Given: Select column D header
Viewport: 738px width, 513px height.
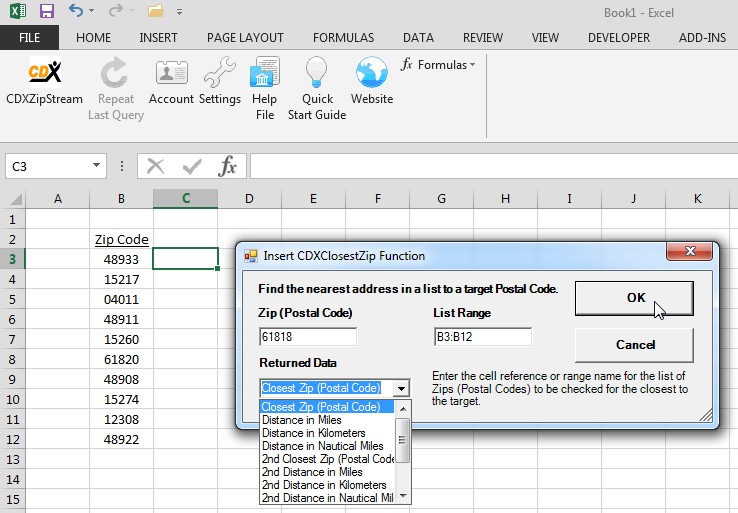Looking at the screenshot, I should (x=249, y=199).
